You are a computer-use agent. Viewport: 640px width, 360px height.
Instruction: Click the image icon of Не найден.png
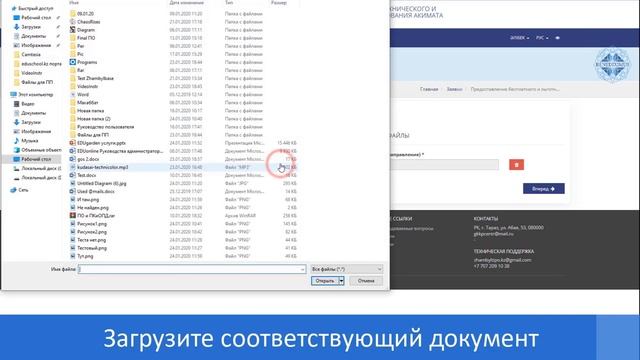[x=73, y=208]
